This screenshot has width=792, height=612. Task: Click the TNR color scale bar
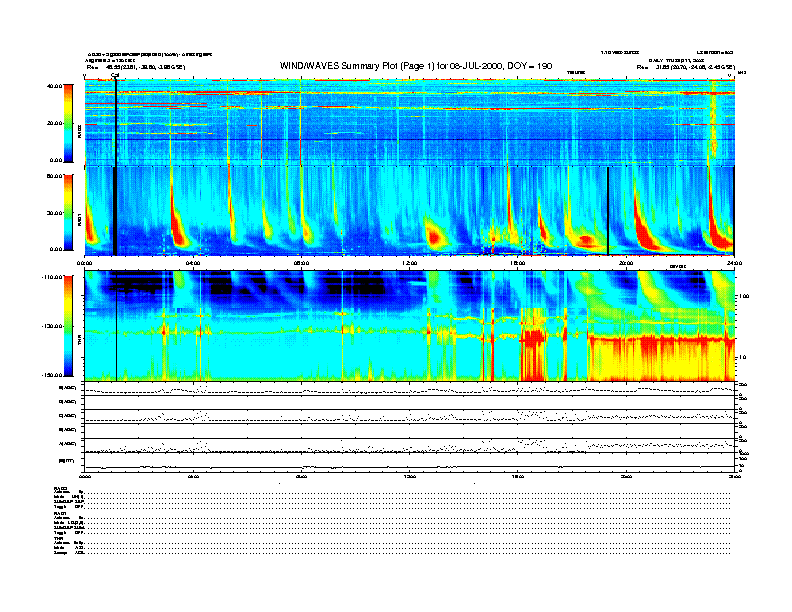tap(68, 326)
